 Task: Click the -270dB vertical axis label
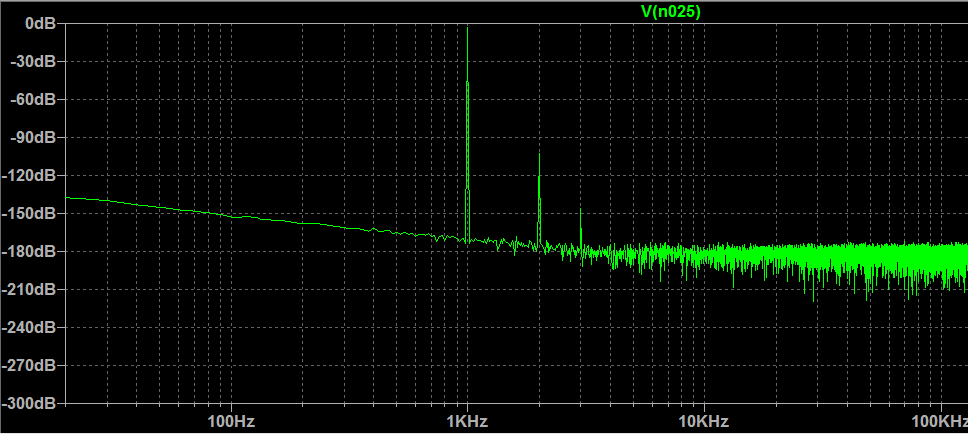coord(30,365)
